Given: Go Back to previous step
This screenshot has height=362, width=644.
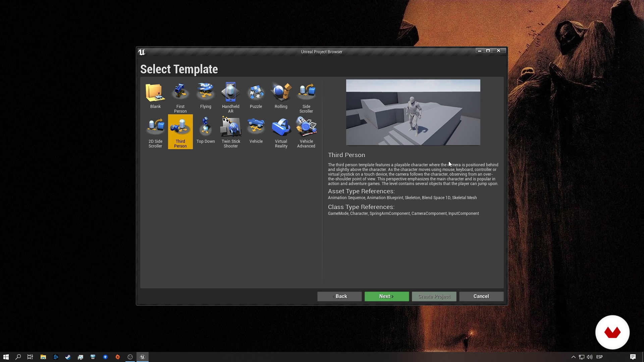Looking at the screenshot, I should (339, 296).
